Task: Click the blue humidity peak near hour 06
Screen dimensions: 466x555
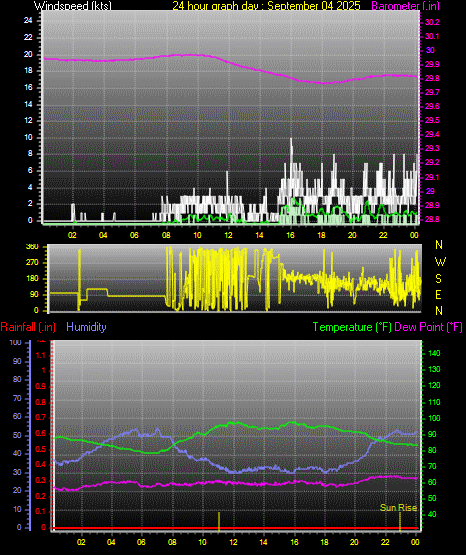Action: (x=136, y=430)
